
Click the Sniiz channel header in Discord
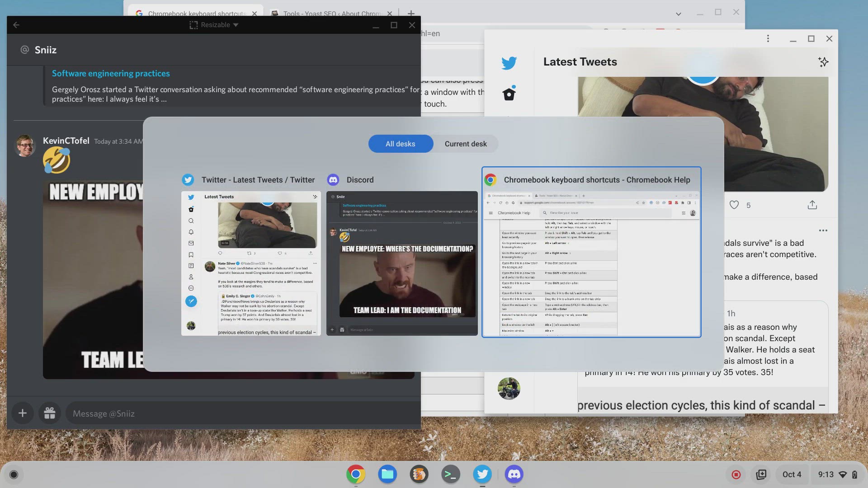pos(45,50)
